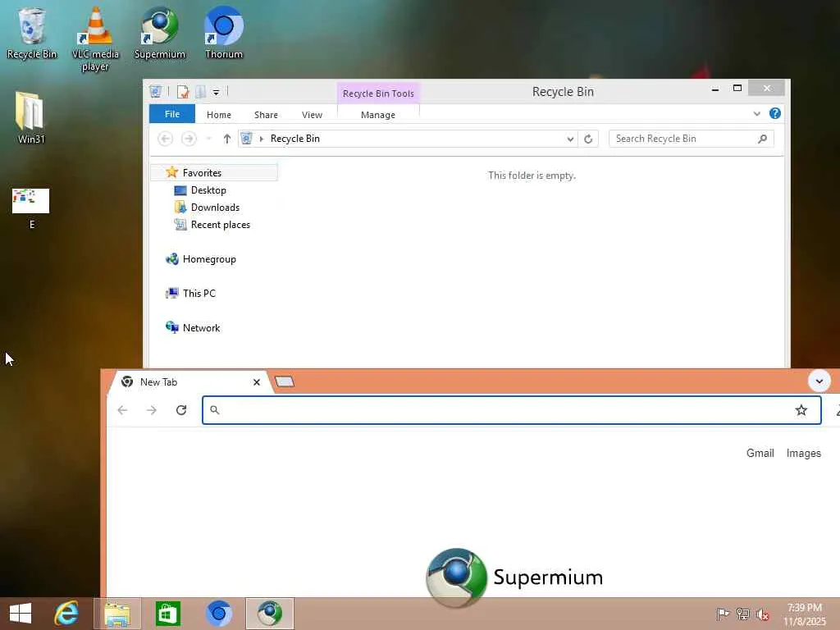Click Recycle Bin text in address bar
The image size is (840, 630).
(295, 139)
